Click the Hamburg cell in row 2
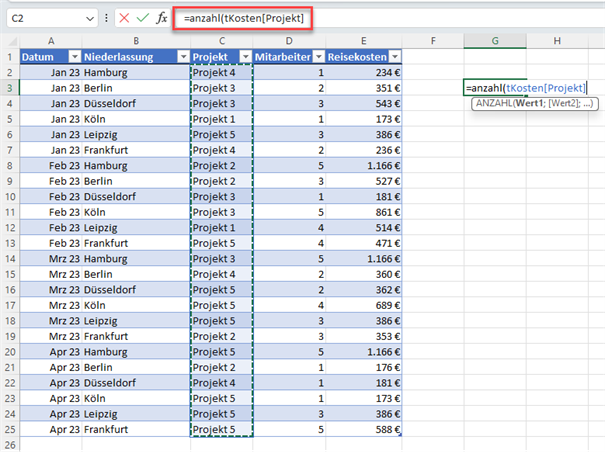 (108, 73)
